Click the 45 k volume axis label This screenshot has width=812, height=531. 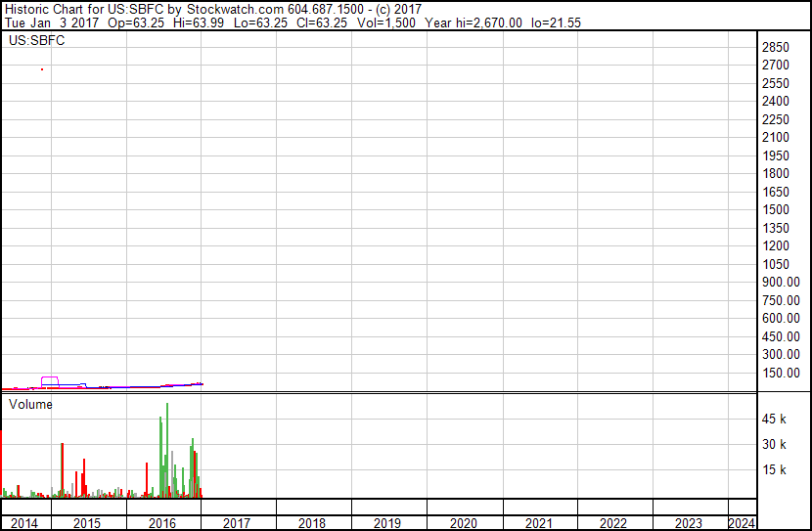(775, 420)
